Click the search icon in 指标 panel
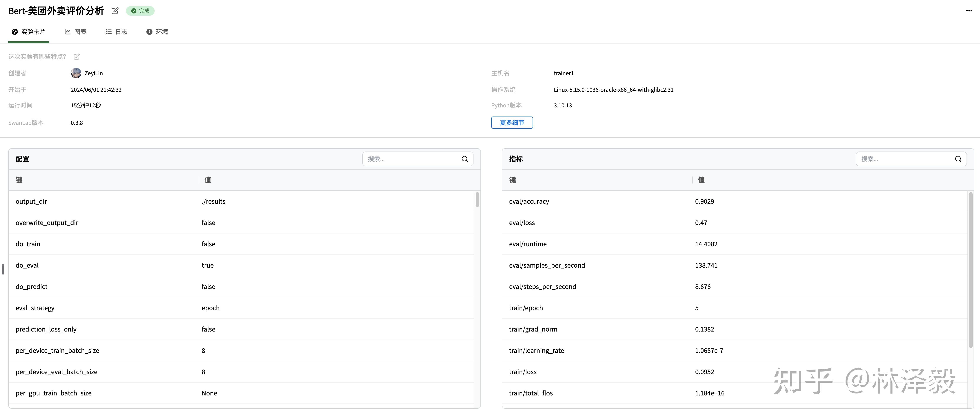 (x=958, y=159)
